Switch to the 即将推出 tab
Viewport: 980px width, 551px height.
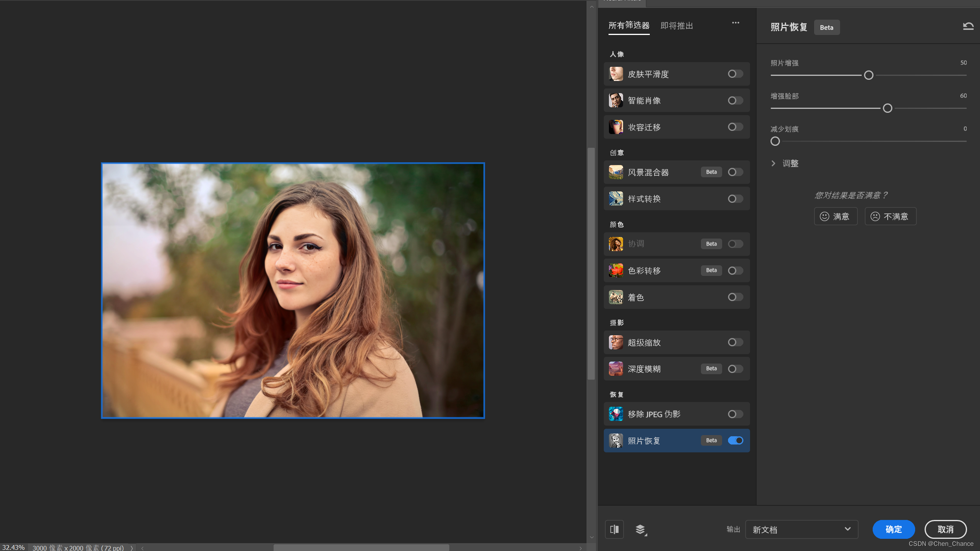(677, 26)
